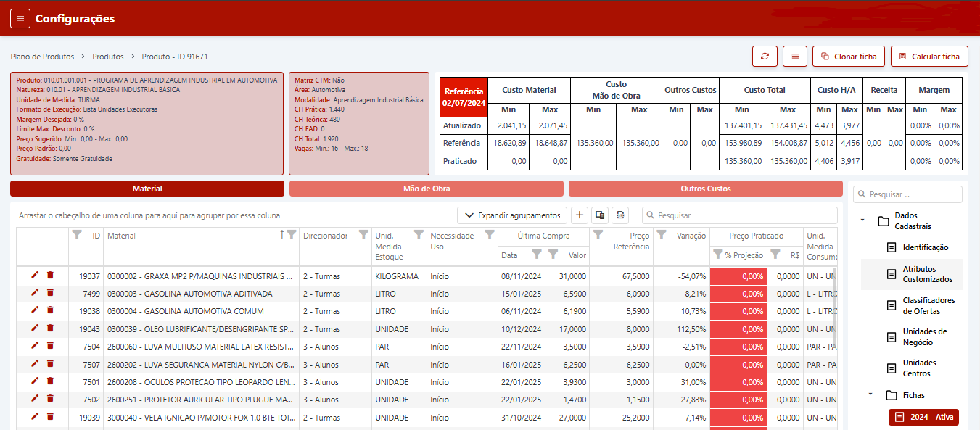The image size is (980, 430).
Task: Collapse the Dados Cadastrais tree node
Action: [862, 219]
